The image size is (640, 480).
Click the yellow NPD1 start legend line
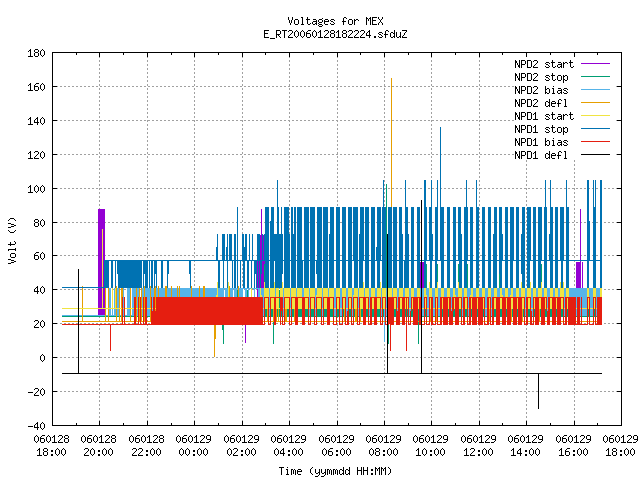[x=596, y=116]
